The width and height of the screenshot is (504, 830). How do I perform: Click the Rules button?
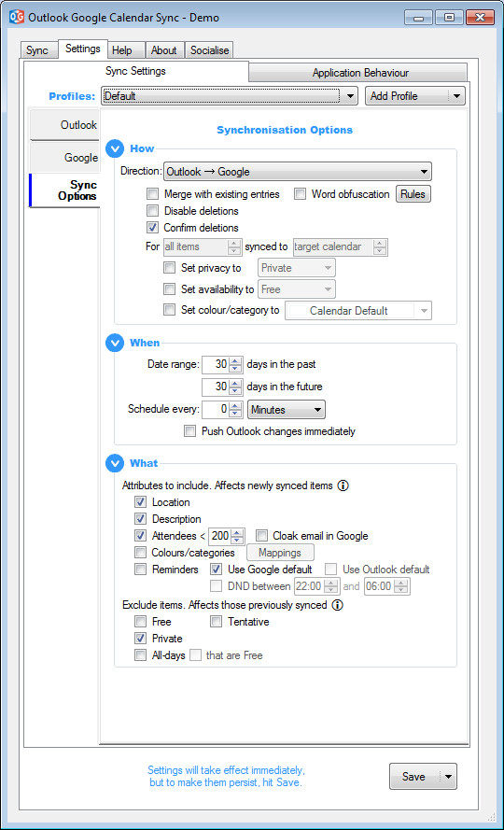(x=413, y=194)
